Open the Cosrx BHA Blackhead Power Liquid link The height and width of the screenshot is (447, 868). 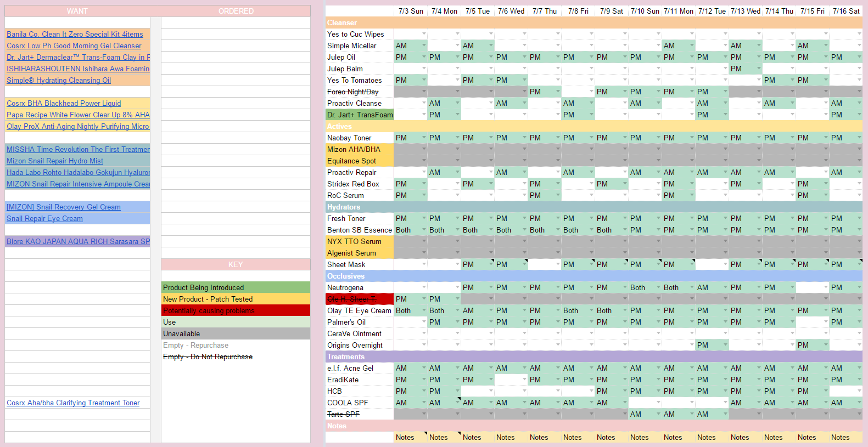(x=64, y=103)
